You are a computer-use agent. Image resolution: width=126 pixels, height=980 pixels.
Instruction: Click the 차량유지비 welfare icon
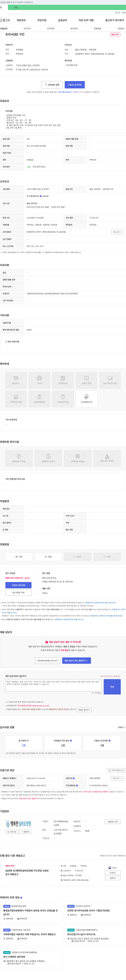[63, 380]
